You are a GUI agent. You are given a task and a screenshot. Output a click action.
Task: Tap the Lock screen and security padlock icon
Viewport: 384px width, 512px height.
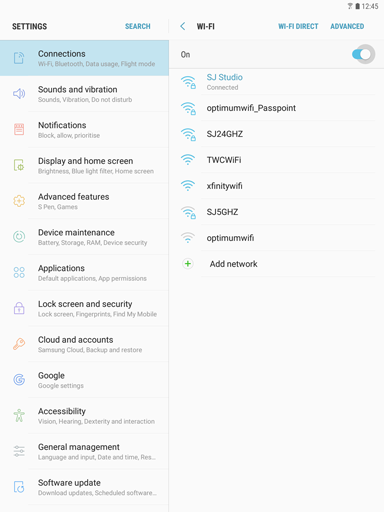(19, 308)
